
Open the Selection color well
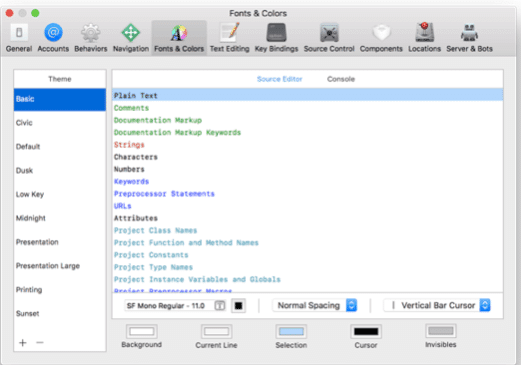(x=291, y=331)
